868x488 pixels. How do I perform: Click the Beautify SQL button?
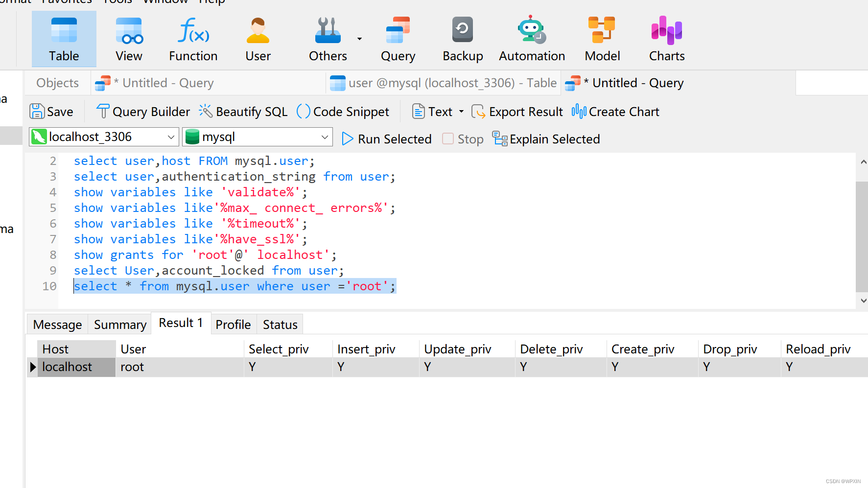pos(243,111)
